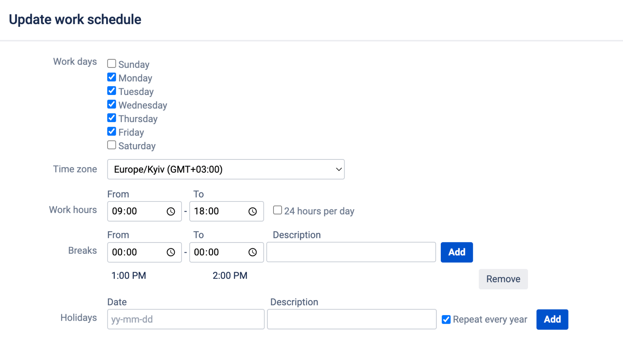This screenshot has height=364, width=623.
Task: Toggle the Wednesday work day
Action: point(111,104)
